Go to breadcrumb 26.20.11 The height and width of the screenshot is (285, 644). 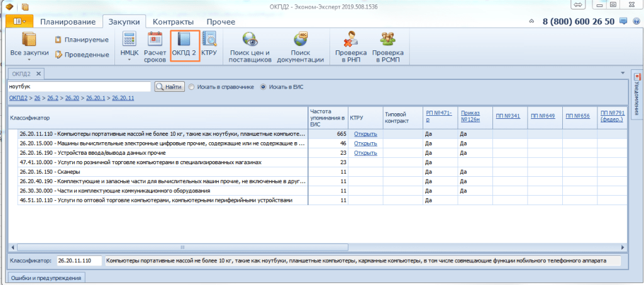(123, 98)
